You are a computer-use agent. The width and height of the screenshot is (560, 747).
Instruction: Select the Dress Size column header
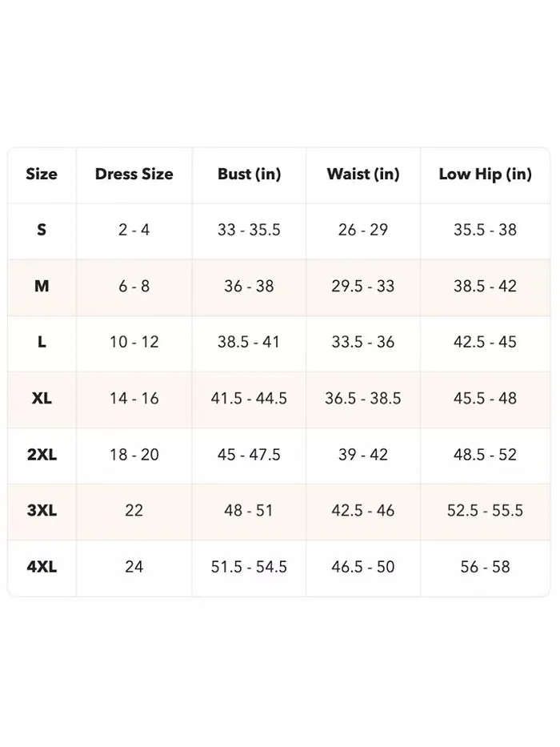134,174
